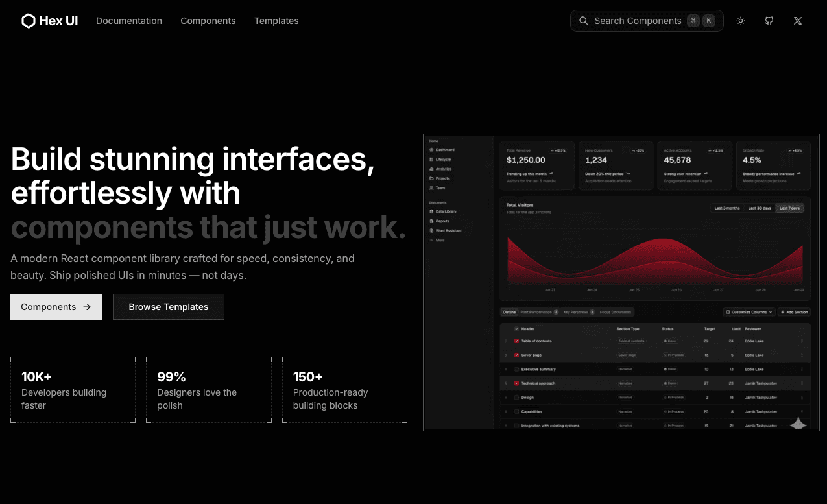Toggle the Header select-all checkbox
The height and width of the screenshot is (504, 827).
[x=517, y=329]
